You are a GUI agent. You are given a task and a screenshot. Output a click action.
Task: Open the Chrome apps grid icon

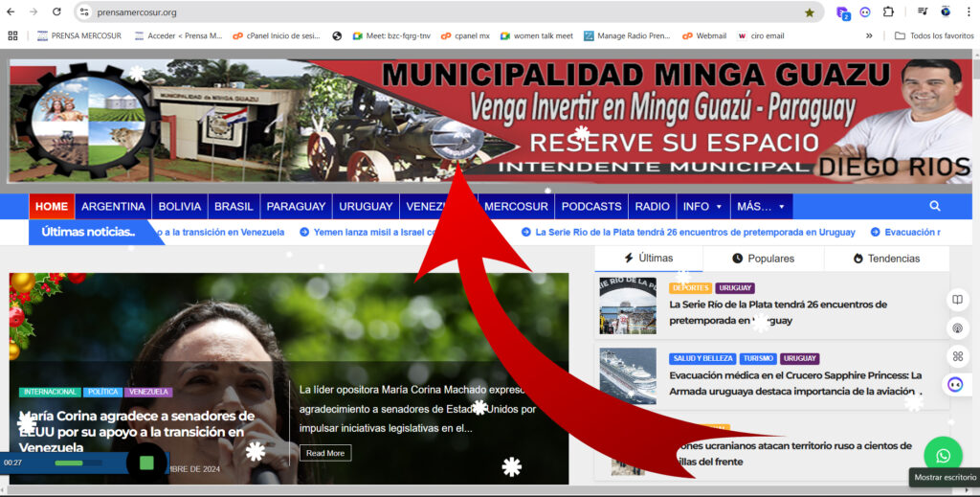[x=12, y=35]
